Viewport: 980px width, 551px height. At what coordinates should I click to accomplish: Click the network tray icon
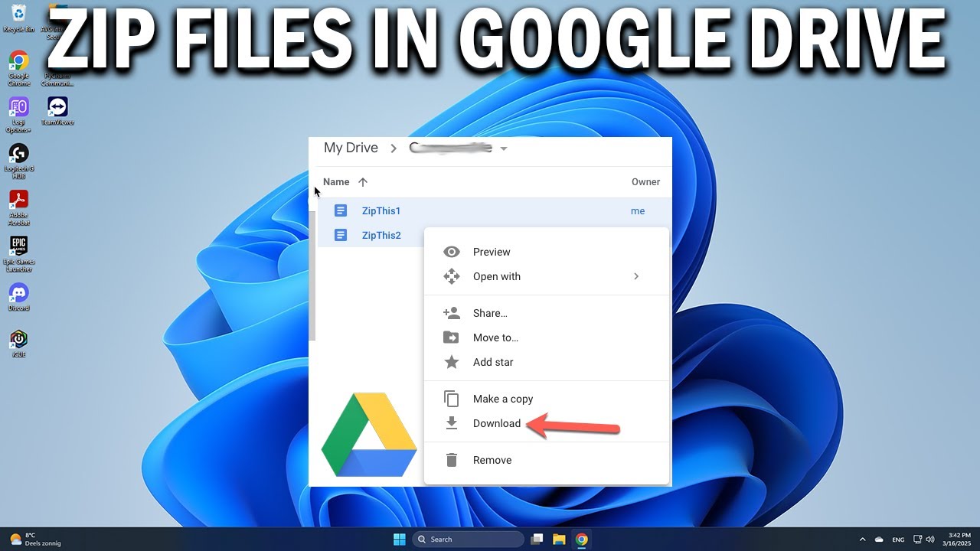918,540
